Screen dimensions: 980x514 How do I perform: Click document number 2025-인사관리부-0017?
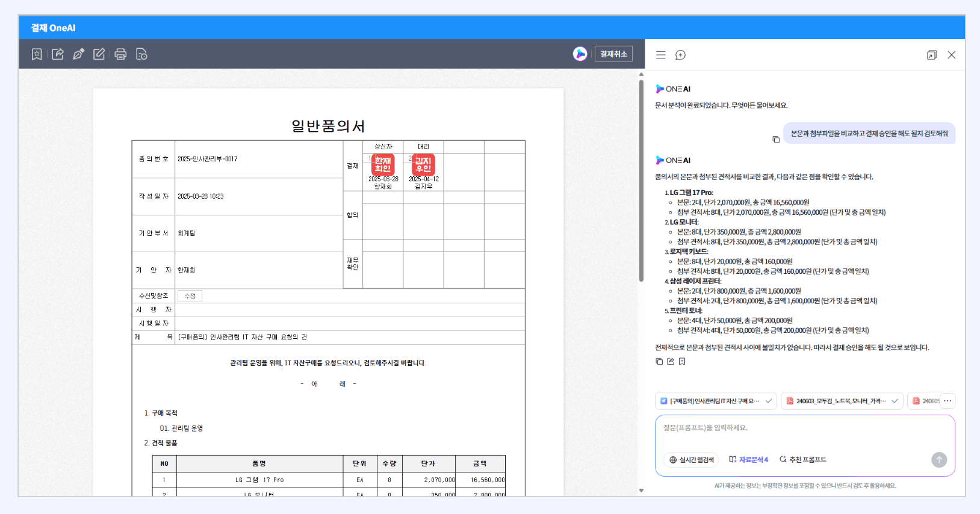(x=208, y=159)
